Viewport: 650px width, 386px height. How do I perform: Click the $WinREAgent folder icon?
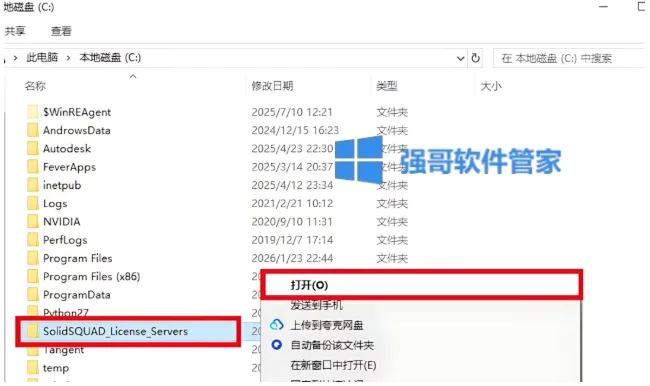(33, 112)
